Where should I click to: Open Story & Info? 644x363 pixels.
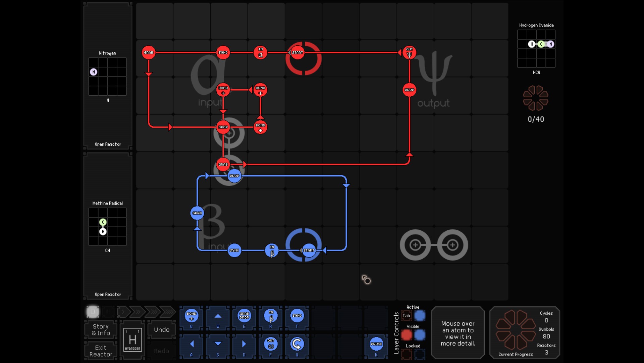click(x=101, y=330)
